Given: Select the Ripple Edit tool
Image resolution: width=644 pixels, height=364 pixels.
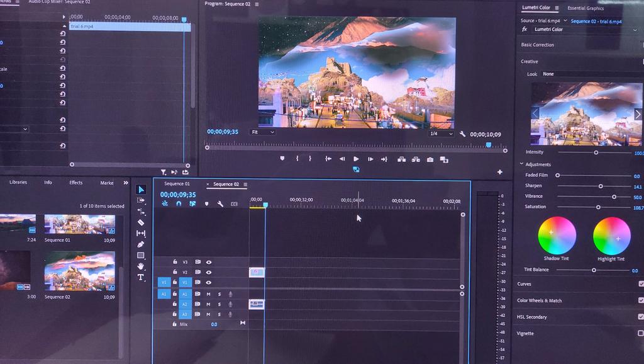Looking at the screenshot, I should click(x=141, y=212).
